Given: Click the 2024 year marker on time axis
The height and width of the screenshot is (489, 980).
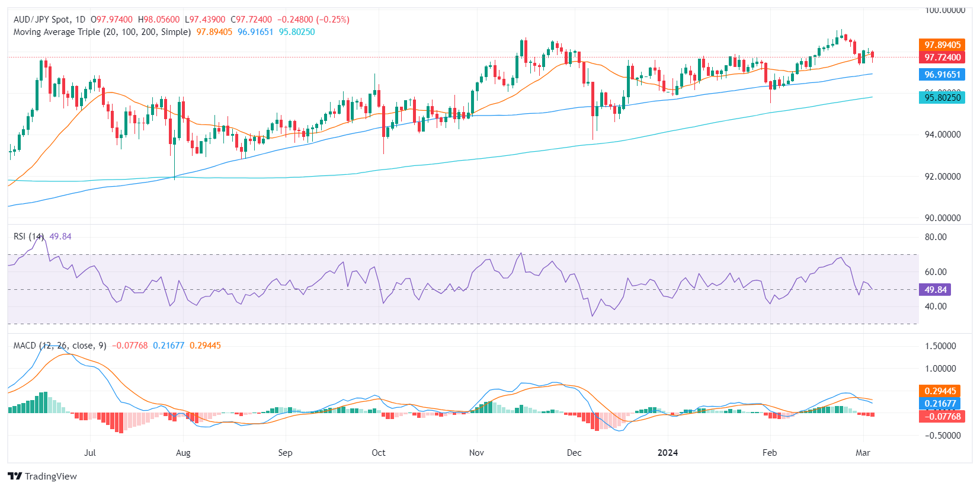Looking at the screenshot, I should pyautogui.click(x=668, y=453).
